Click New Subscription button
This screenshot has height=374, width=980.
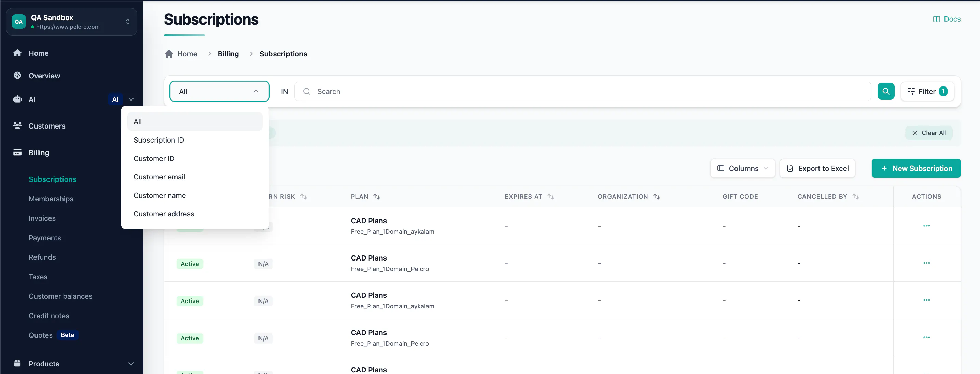click(x=916, y=168)
